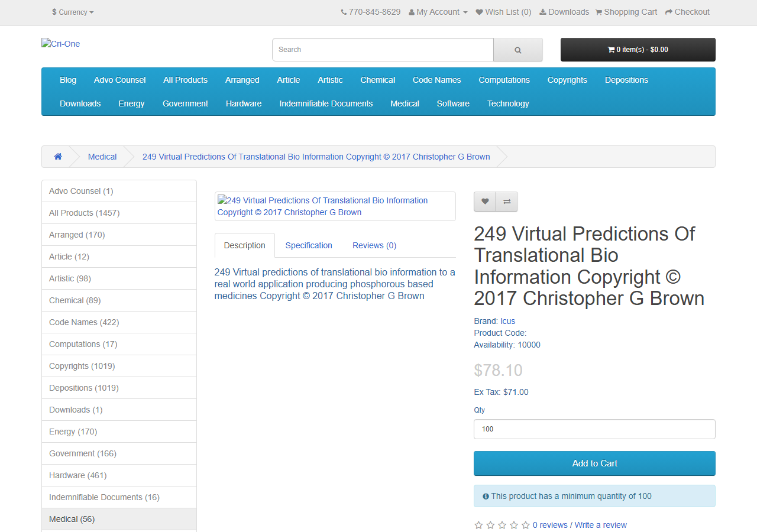Select Government (166) in sidebar
Screen dimensions: 757x532
point(119,453)
